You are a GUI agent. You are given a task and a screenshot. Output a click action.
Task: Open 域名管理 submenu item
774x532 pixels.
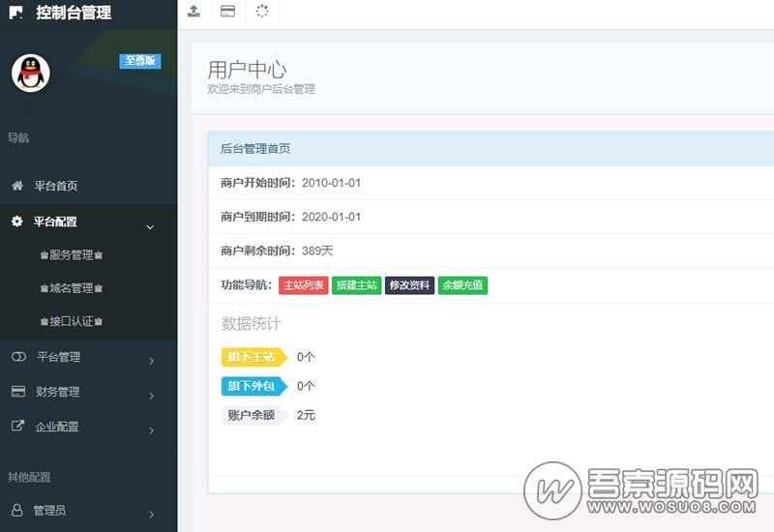(72, 288)
